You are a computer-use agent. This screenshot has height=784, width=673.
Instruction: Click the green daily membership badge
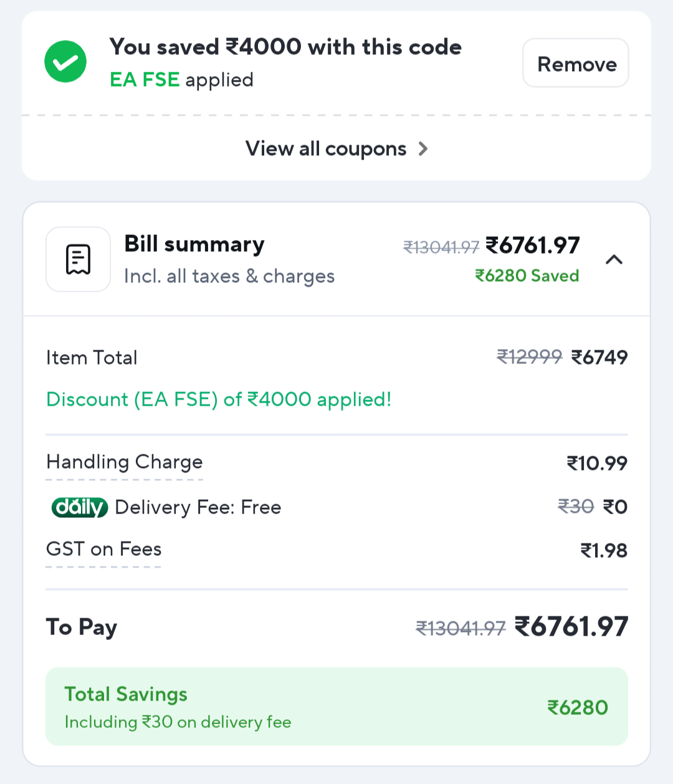pos(79,507)
